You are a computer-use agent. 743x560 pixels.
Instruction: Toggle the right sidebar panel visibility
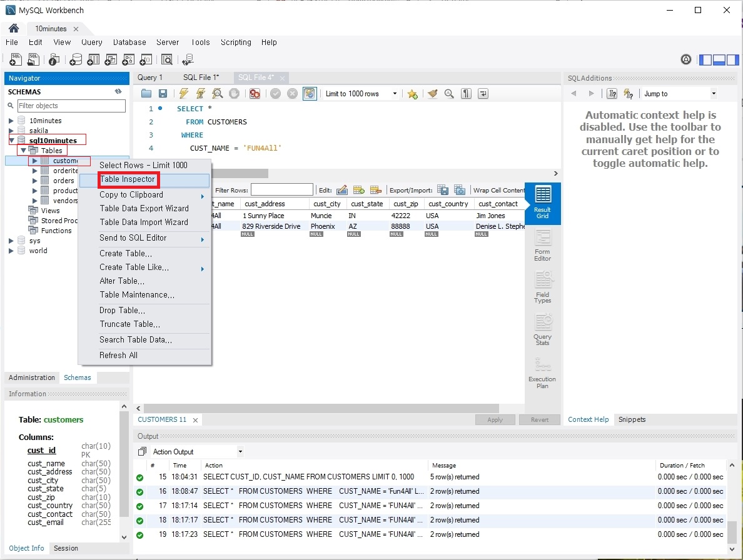(732, 59)
